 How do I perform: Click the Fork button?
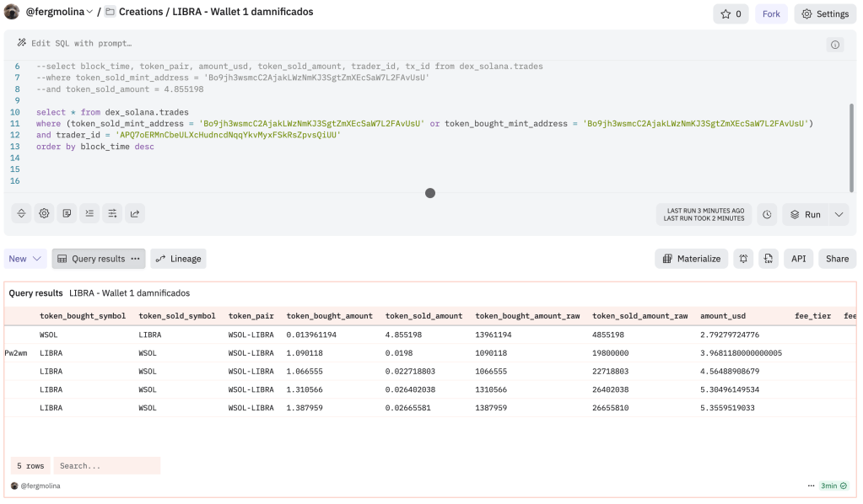[x=771, y=13]
